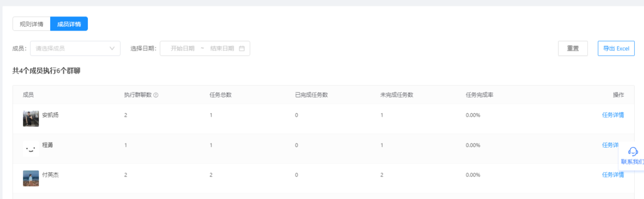Open 任务详情 for 付英杰

613,175
